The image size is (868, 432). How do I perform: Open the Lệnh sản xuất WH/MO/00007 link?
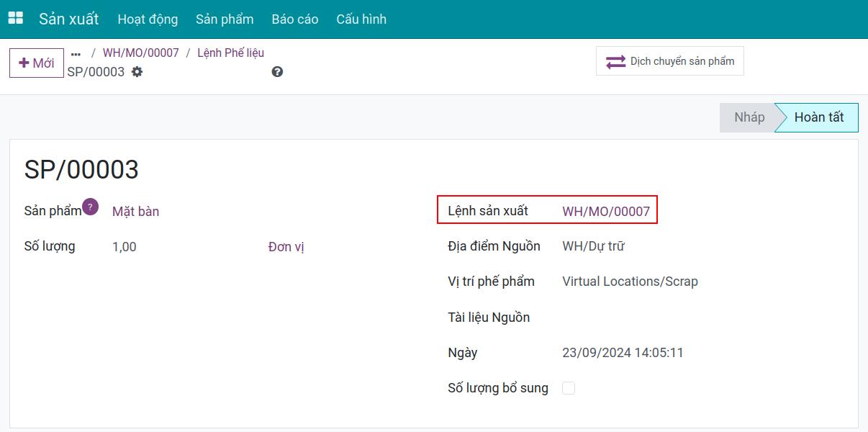[606, 212]
